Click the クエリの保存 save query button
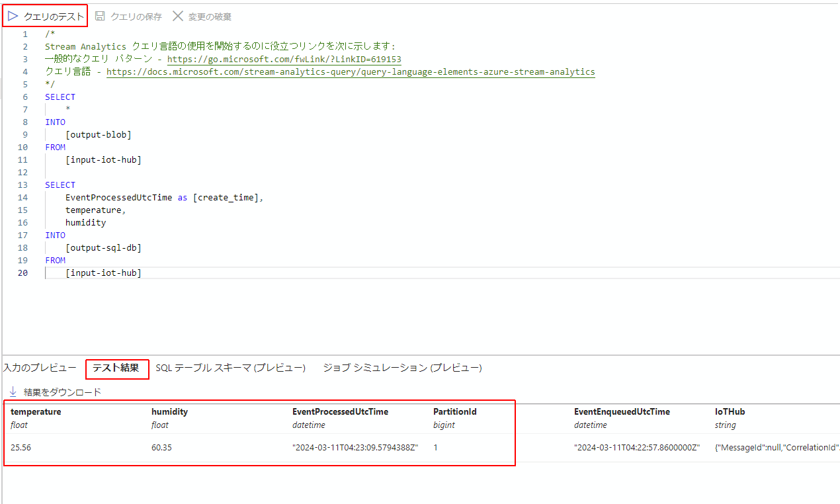 point(128,17)
